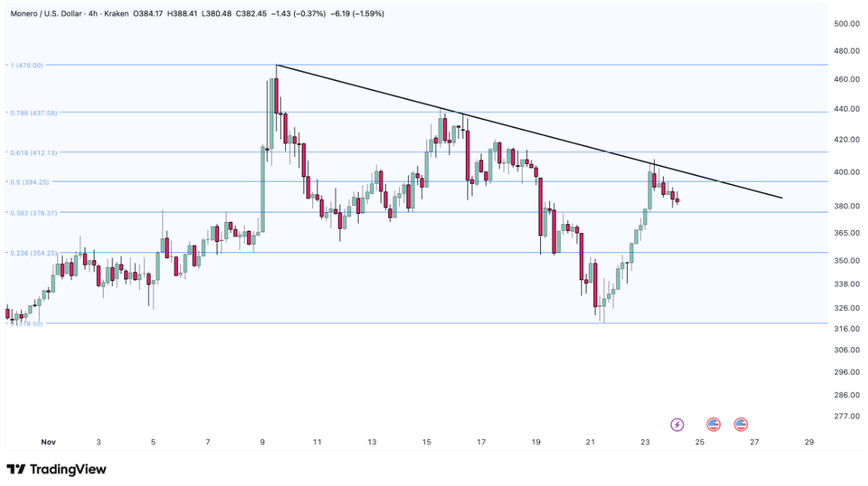Select the 0.236 (354.25) Fibonacci level label

pos(33,253)
